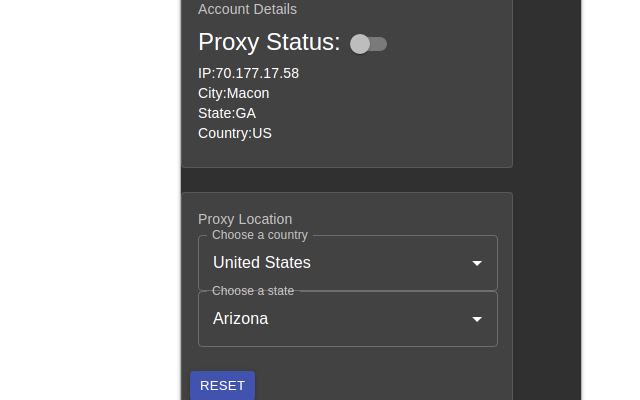Screen dimensions: 640x400
Task: Open the Choose a state dropdown
Action: coord(347,319)
